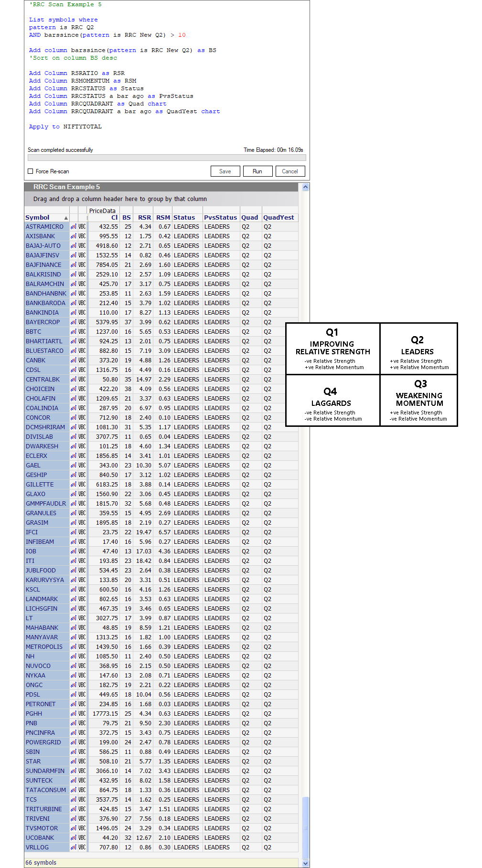The width and height of the screenshot is (482, 868).
Task: Sort by the QuadYest column header
Action: pyautogui.click(x=279, y=218)
